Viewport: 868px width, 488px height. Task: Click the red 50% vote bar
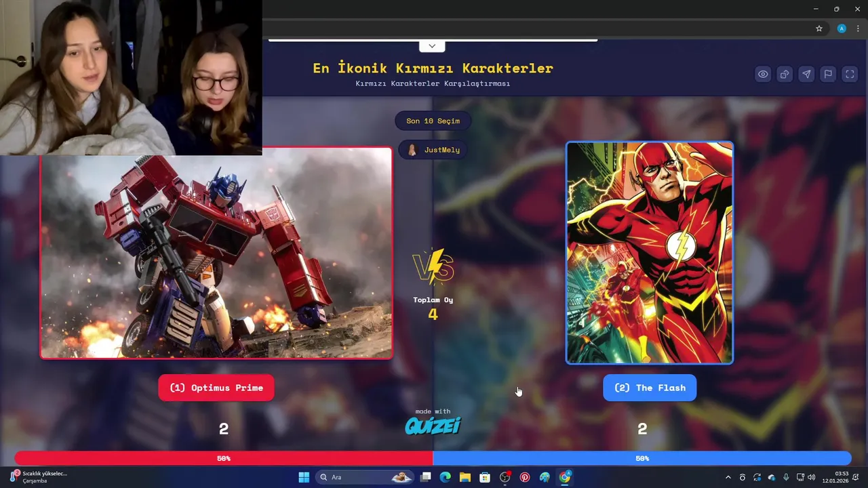[x=224, y=458]
